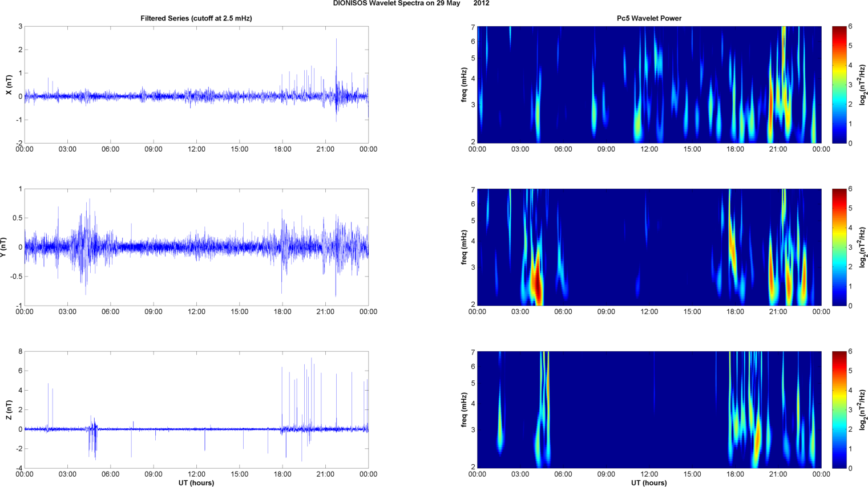
Task: Click freq (mHz) label of middle spectrogram
Action: pos(465,247)
